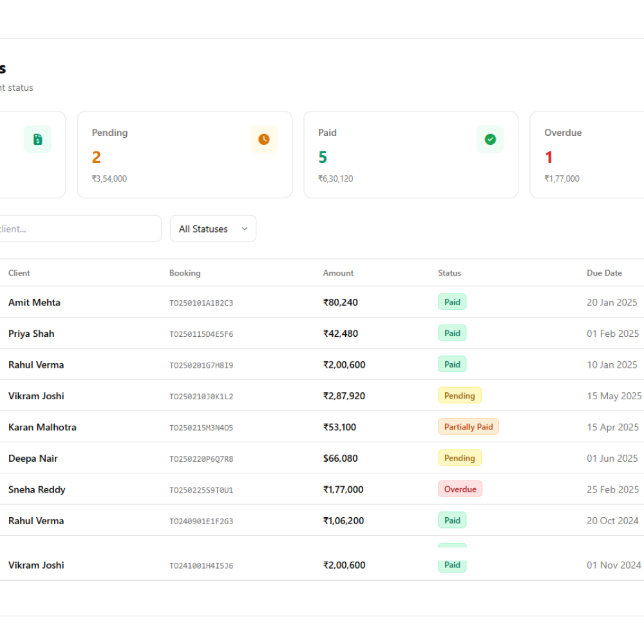
Task: Click the green invoice document icon
Action: pos(37,139)
